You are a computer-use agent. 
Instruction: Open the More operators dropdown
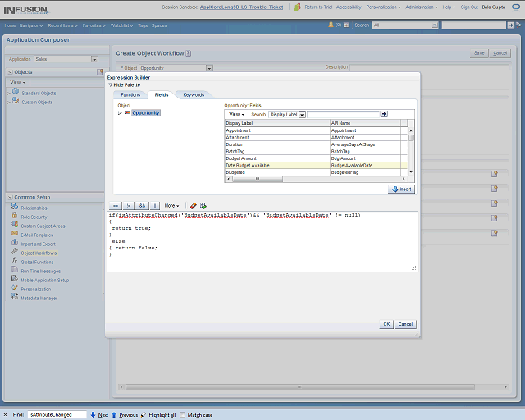171,205
